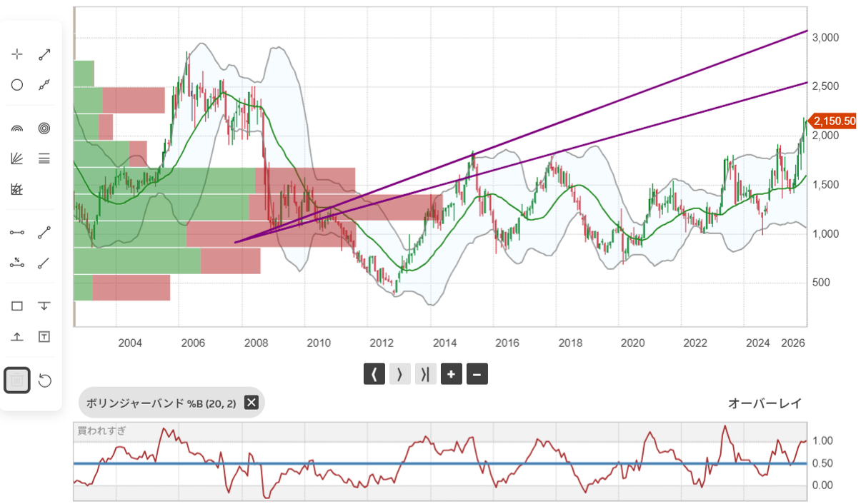This screenshot has width=866, height=504.
Task: Select the crosshair cursor tool
Action: click(x=17, y=54)
